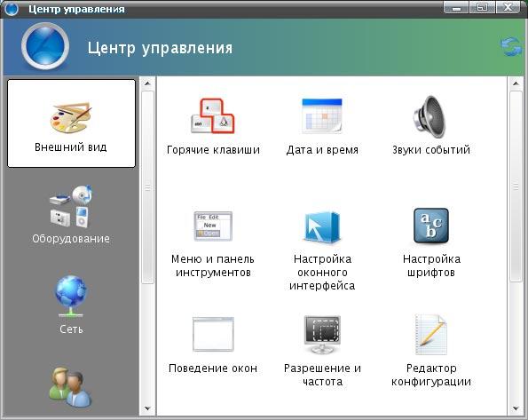
Task: Click the Оборудование label in sidebar
Action: (71, 239)
